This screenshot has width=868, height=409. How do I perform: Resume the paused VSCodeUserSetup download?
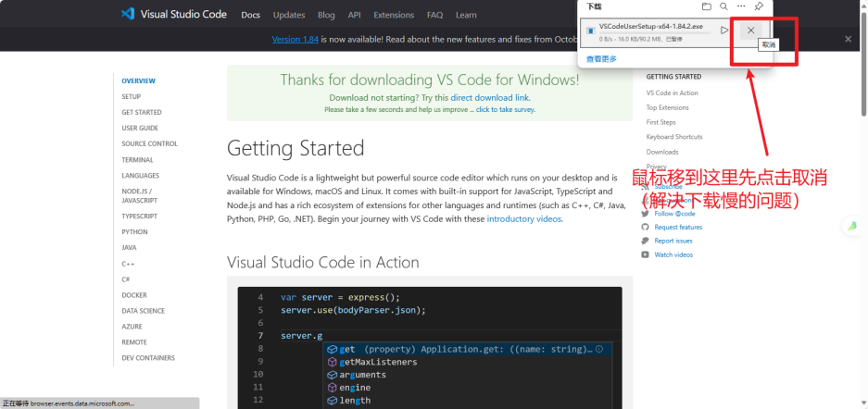coord(724,31)
